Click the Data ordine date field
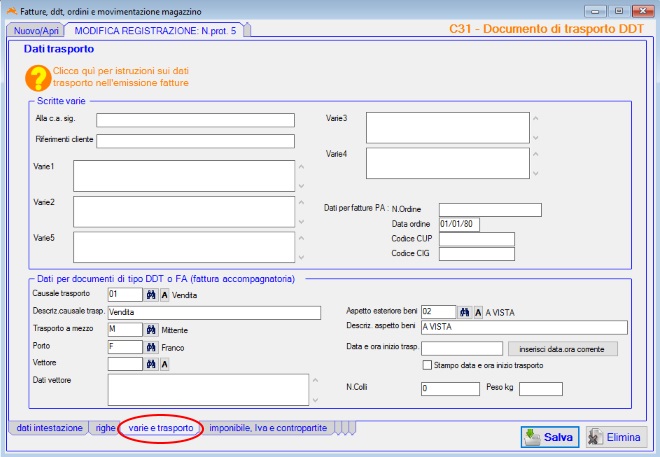The width and height of the screenshot is (660, 457). click(459, 224)
